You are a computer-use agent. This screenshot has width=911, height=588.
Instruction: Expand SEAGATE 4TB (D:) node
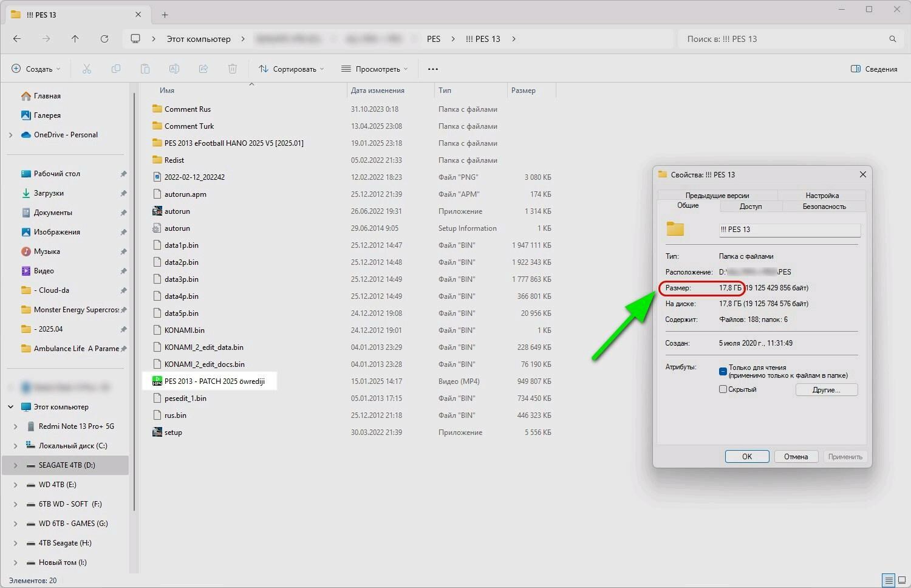(x=15, y=465)
